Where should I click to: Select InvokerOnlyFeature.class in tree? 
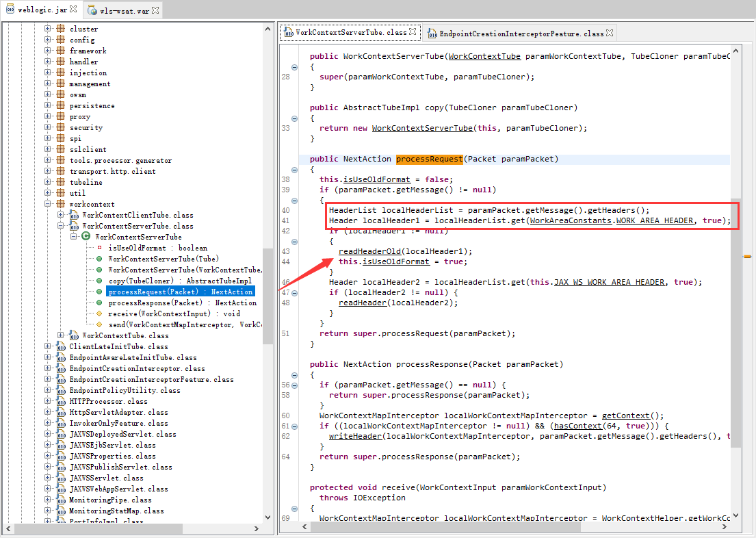(118, 423)
